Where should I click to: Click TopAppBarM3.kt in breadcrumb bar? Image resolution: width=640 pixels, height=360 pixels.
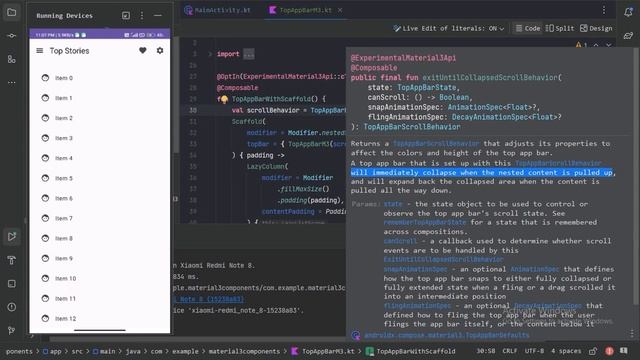point(323,351)
